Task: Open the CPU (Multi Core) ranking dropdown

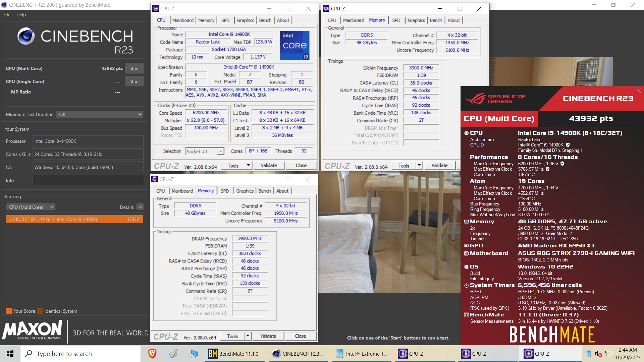Action: pyautogui.click(x=31, y=207)
